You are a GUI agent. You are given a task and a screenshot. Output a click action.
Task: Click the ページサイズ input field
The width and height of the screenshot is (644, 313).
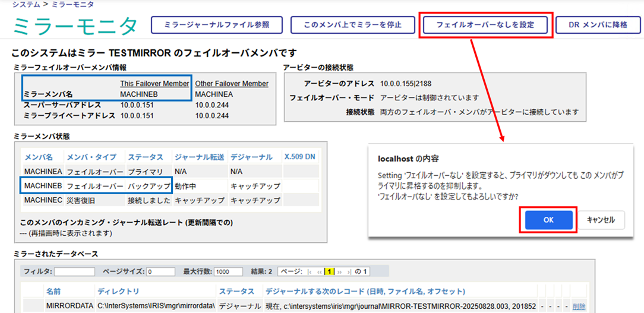(160, 271)
